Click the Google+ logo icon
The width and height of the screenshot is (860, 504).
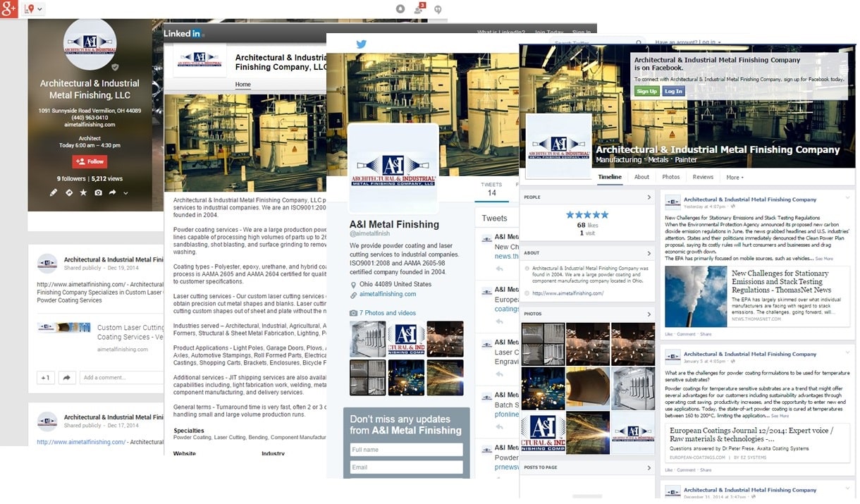(x=8, y=8)
